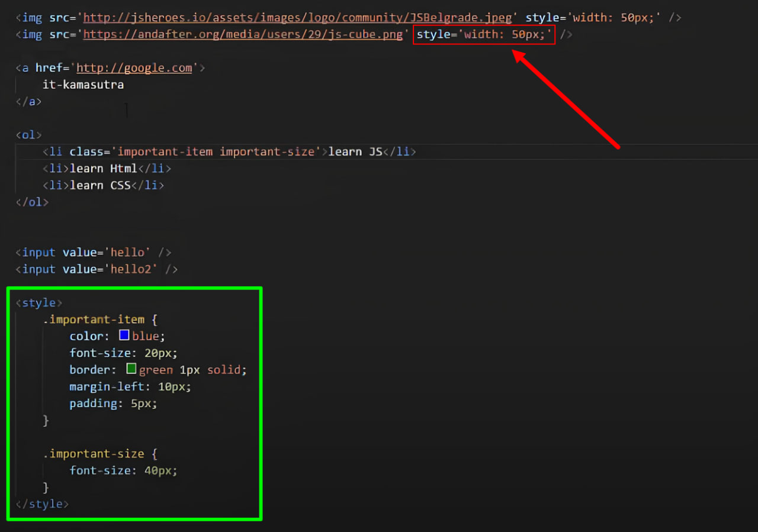Screen dimensions: 758x532
Task: Open the andafter.org js-cube.png URL
Action: (x=243, y=34)
